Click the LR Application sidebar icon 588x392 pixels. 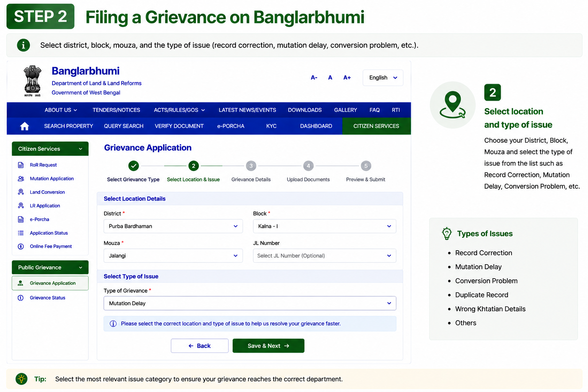click(21, 206)
